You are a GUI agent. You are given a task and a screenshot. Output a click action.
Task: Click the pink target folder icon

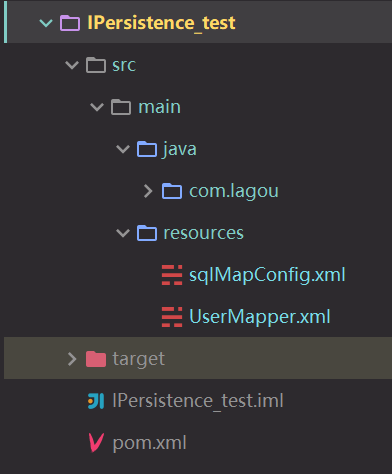96,359
